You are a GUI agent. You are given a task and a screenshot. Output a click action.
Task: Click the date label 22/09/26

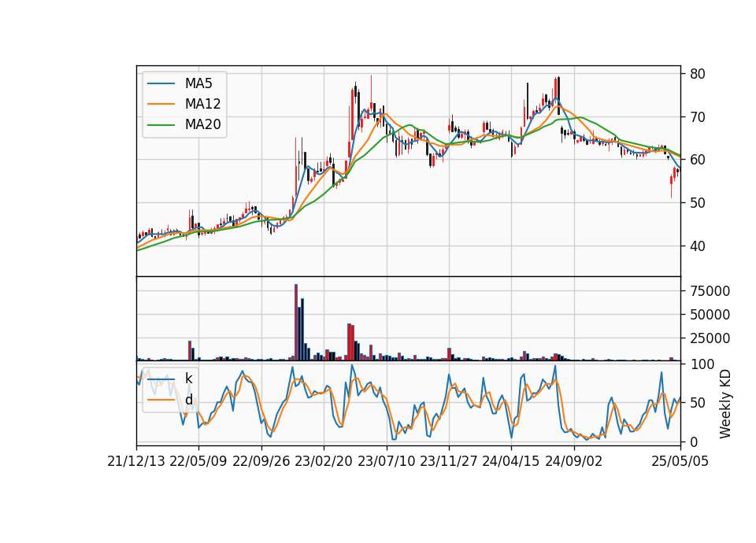(261, 461)
